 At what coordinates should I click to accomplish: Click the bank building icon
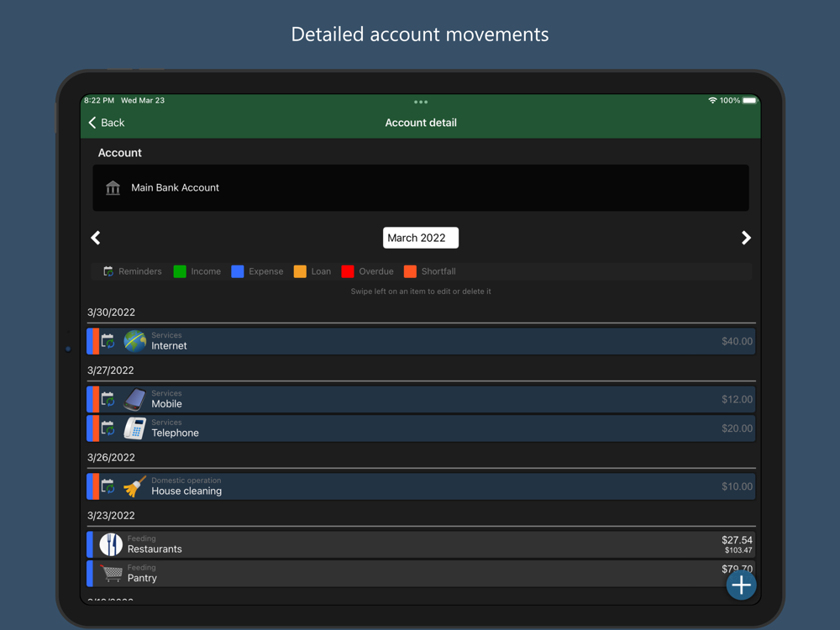coord(113,187)
